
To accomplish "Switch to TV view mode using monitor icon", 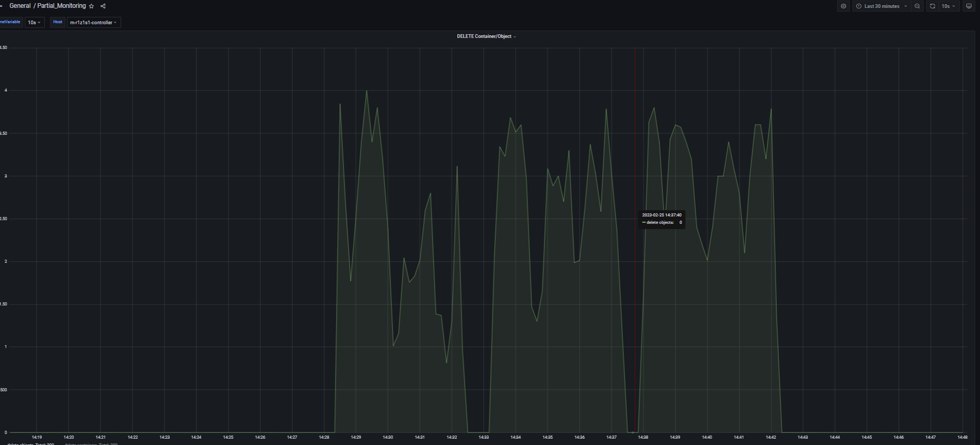I will [x=968, y=6].
